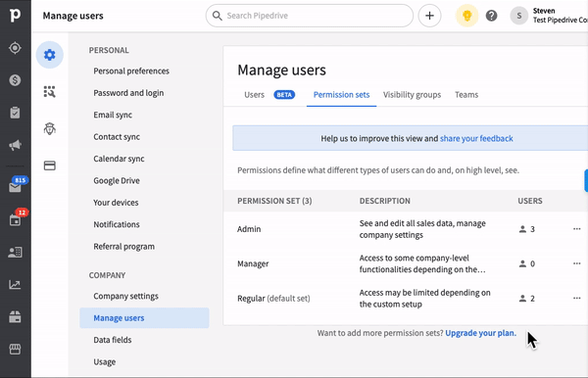Click the Upgrade your plan link

tap(481, 333)
